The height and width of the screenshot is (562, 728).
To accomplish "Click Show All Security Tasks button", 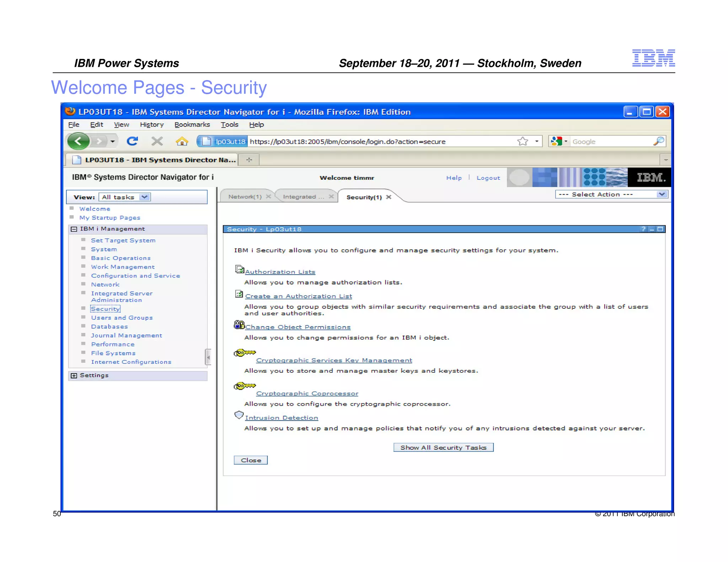I will point(443,448).
